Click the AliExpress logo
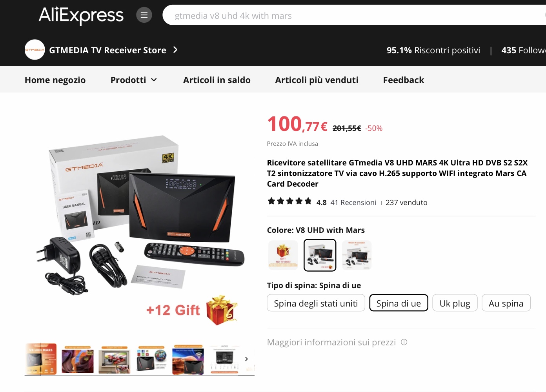 point(81,16)
